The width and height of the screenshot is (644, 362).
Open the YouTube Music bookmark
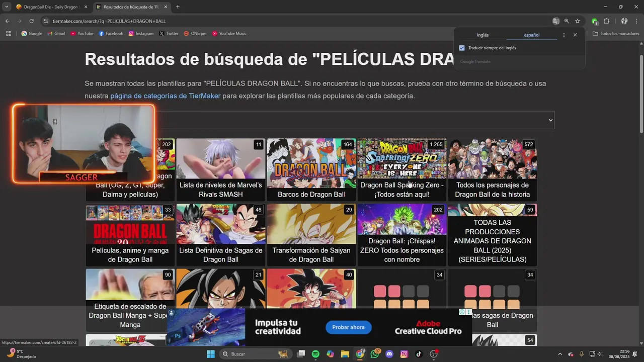229,34
